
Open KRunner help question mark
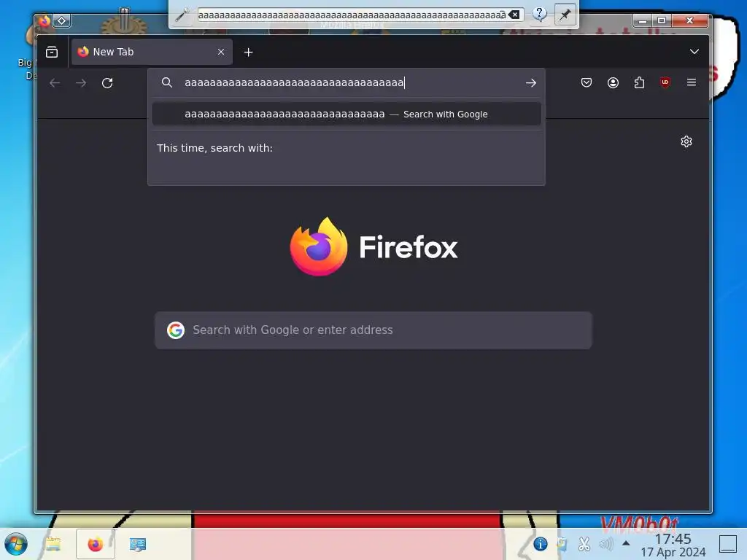tap(540, 14)
